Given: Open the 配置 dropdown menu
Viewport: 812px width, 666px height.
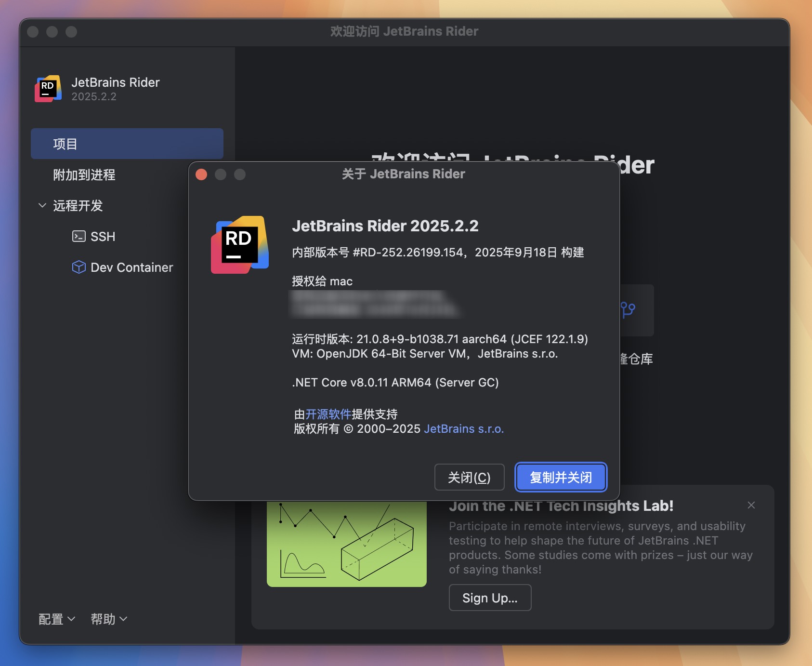Looking at the screenshot, I should click(x=57, y=619).
